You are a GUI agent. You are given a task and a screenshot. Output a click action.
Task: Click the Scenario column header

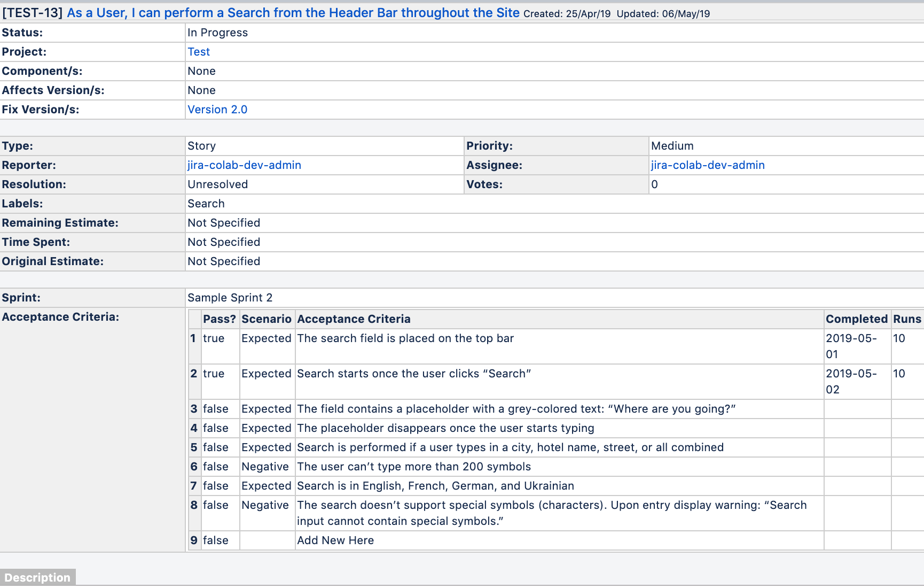click(266, 319)
